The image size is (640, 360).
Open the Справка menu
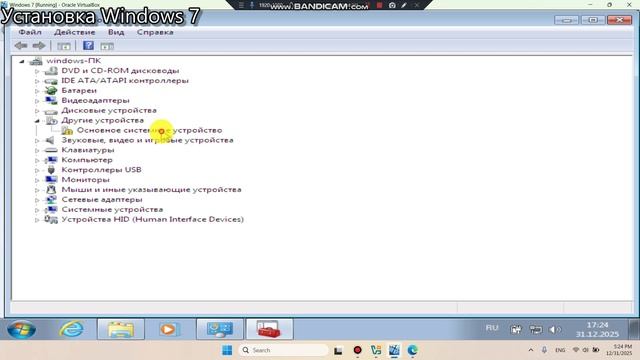155,32
